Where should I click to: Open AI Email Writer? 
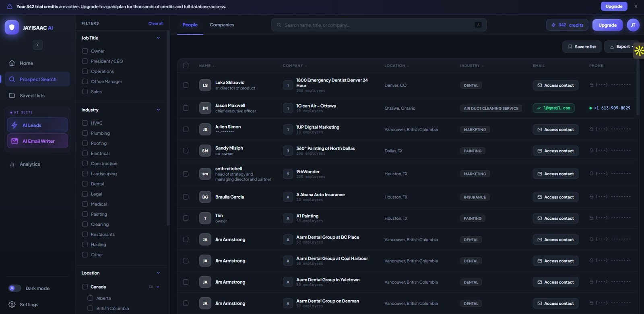(37, 141)
